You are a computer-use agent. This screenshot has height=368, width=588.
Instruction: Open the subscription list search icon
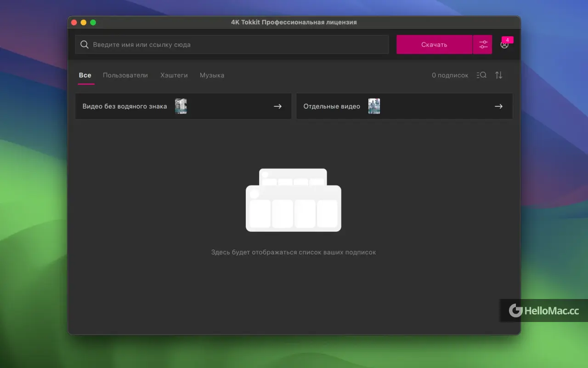481,75
